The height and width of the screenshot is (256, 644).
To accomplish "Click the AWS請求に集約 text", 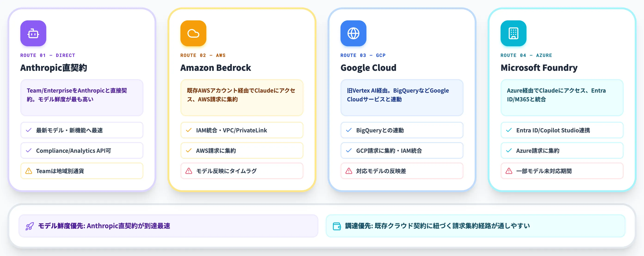I will [x=216, y=151].
